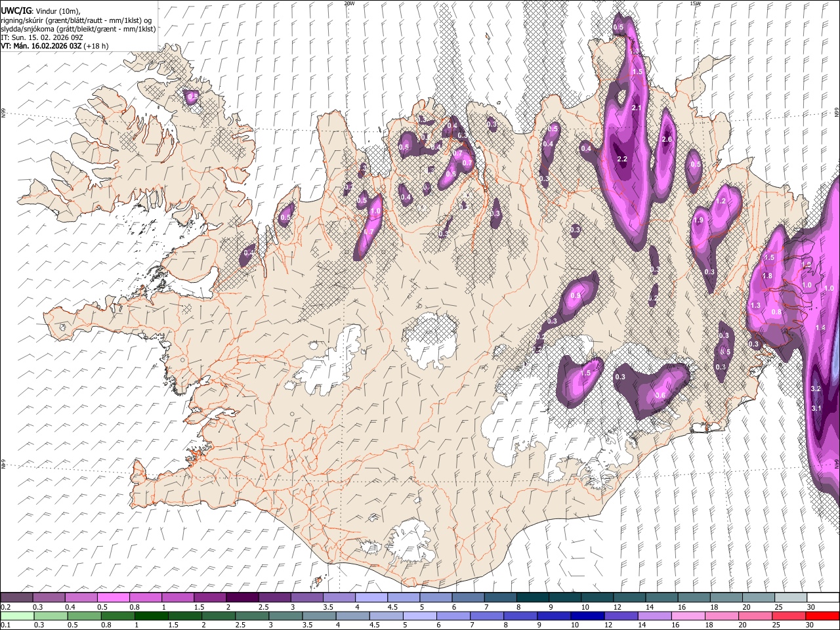The image size is (840, 630).
Task: Click the "Vindur (10m)" header text
Action: [x=56, y=10]
